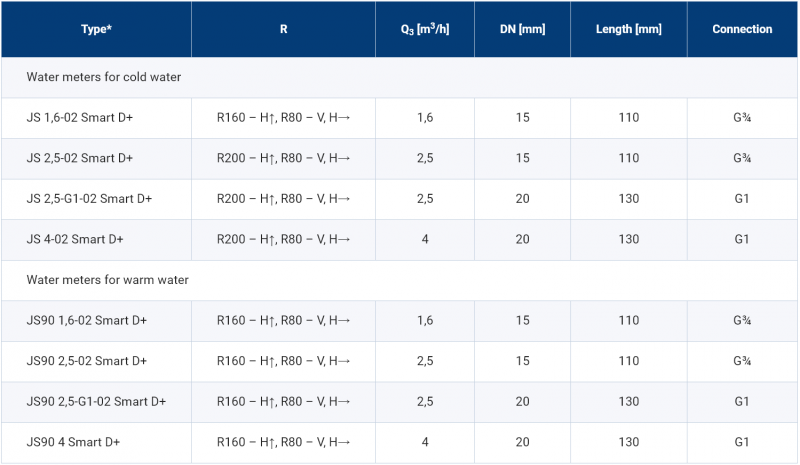Select JS 2,5-G1-02 Smart D+ type cell

click(x=96, y=199)
